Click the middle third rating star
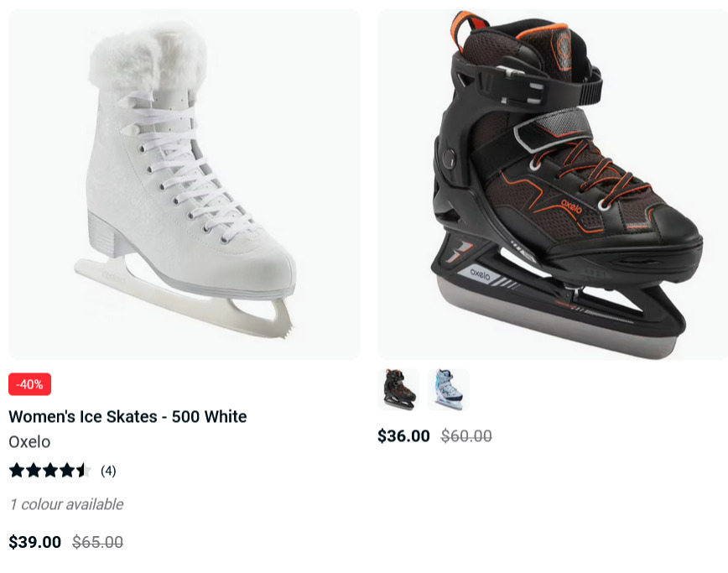The height and width of the screenshot is (573, 728). coord(50,471)
